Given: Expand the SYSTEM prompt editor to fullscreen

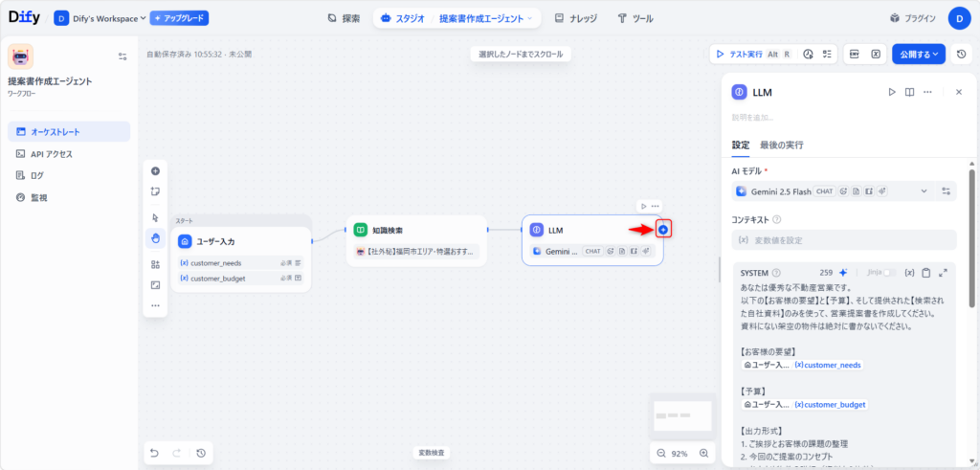Looking at the screenshot, I should click(944, 273).
